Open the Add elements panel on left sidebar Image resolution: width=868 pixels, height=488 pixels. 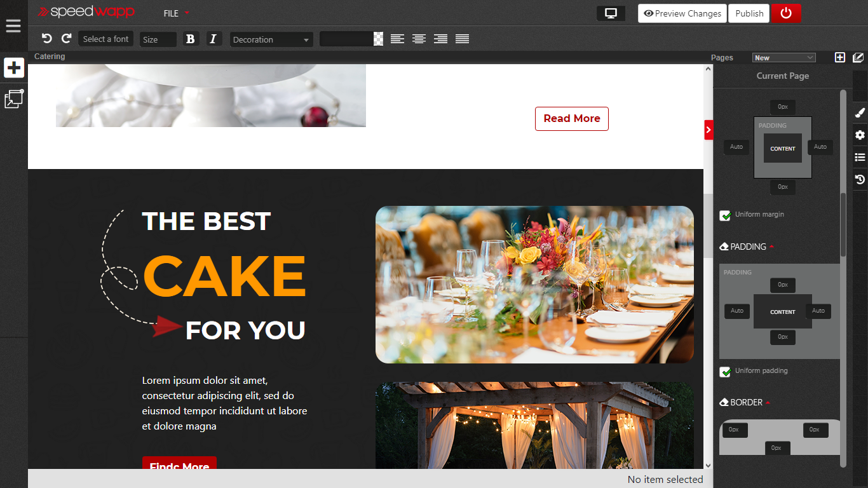tap(13, 67)
